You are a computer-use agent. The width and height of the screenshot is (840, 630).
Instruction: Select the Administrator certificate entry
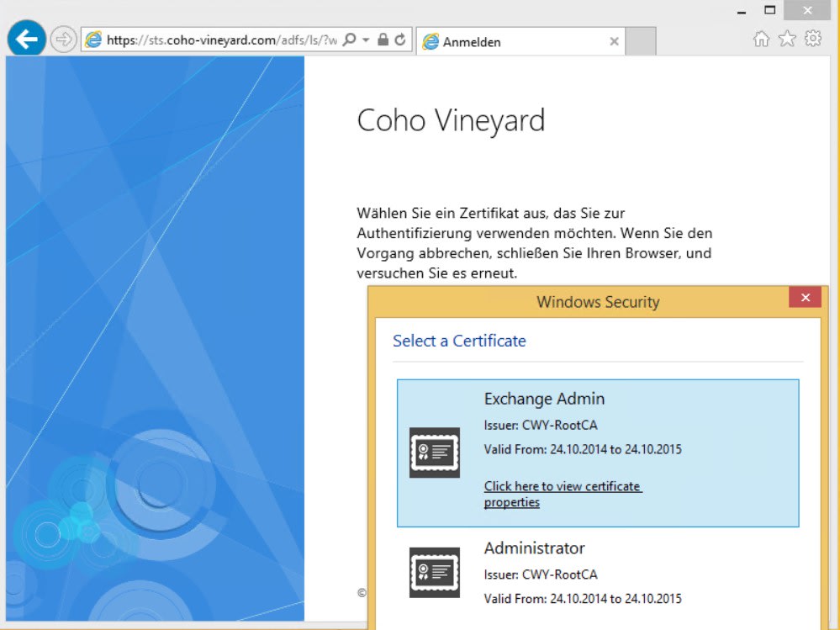tap(597, 573)
